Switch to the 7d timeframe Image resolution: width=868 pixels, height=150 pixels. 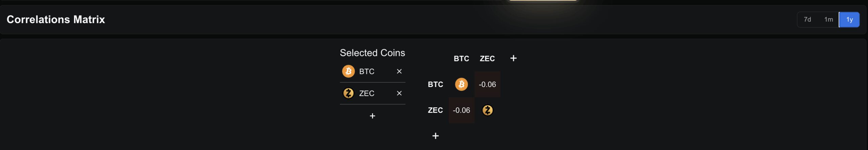tap(807, 20)
